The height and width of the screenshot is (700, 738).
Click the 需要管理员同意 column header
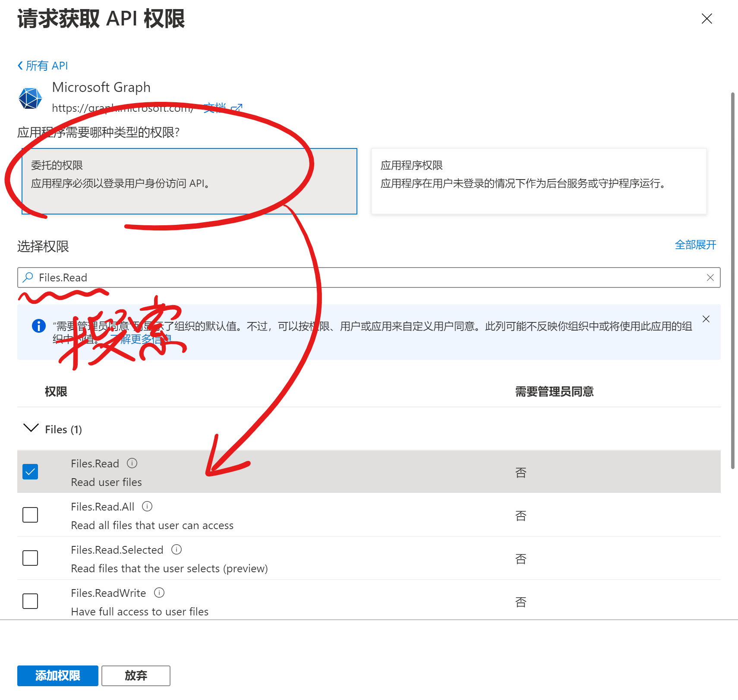pos(555,392)
